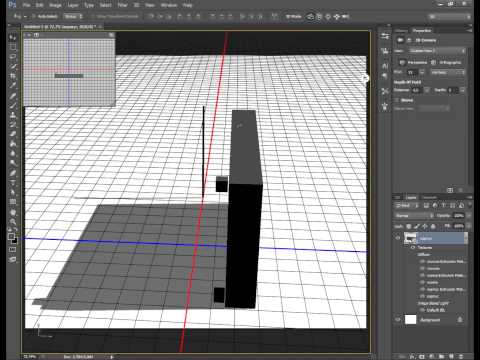This screenshot has width=480, height=360.
Task: Select the Eraser tool
Action: pos(13,134)
